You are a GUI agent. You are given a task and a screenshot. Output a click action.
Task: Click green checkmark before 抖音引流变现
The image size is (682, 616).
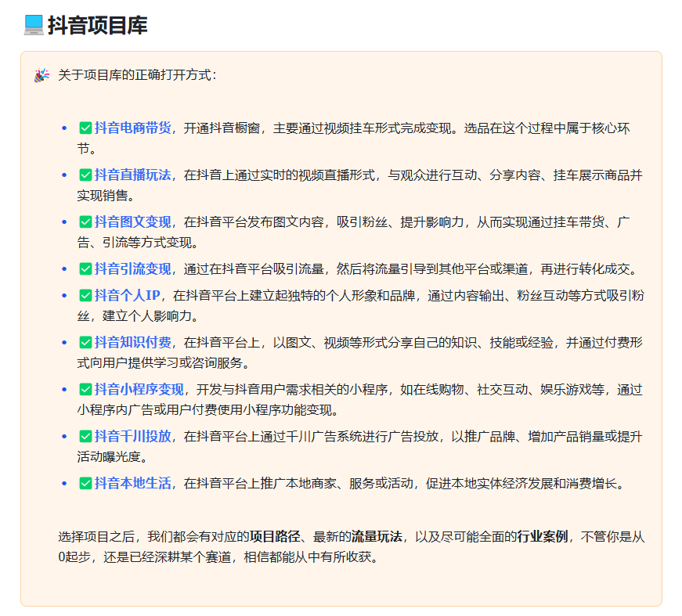tap(85, 269)
